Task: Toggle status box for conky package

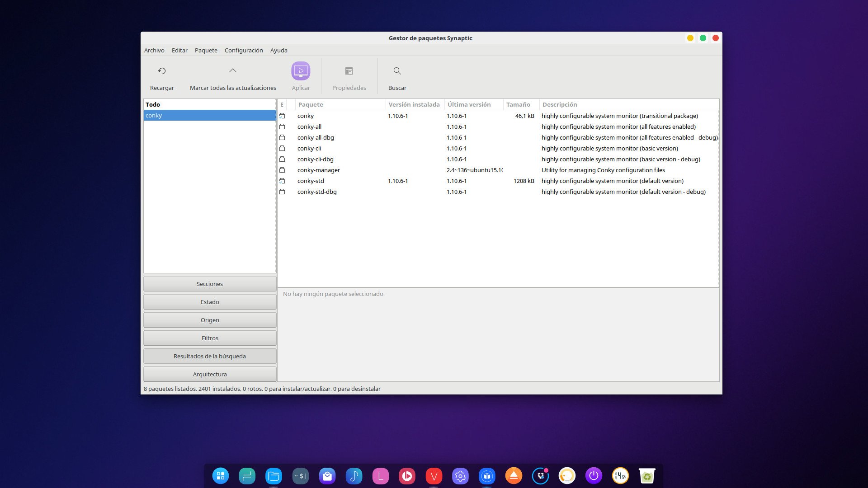Action: point(282,116)
